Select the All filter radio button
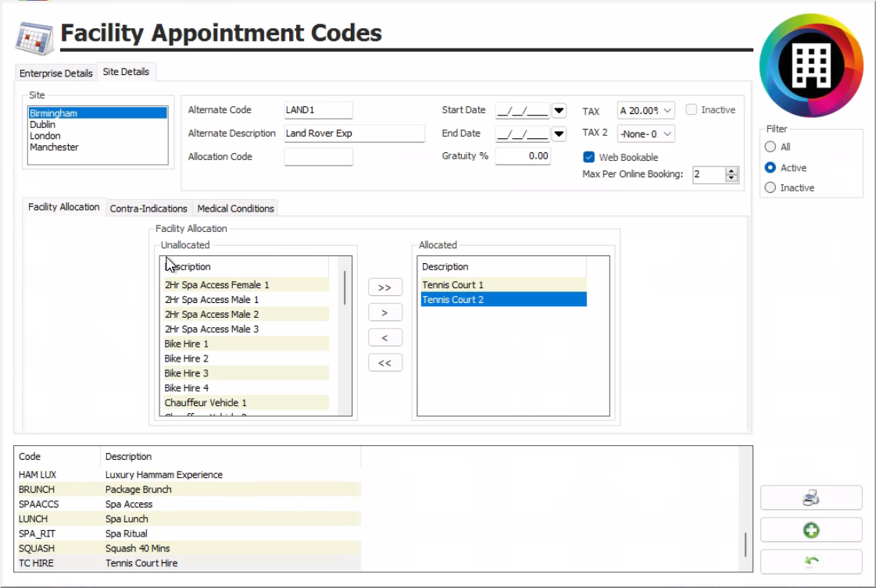Screen dimensions: 876x588 (771, 147)
